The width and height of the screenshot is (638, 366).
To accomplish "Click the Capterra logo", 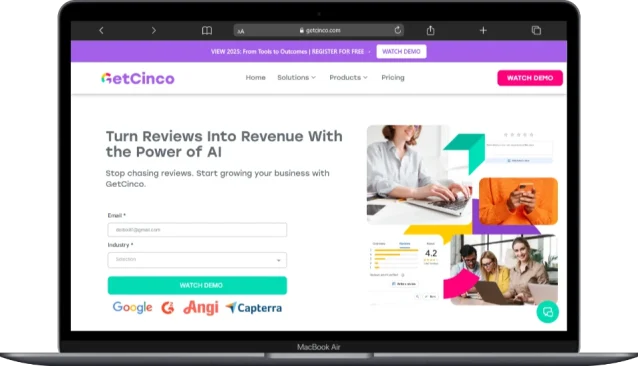I will tap(254, 308).
